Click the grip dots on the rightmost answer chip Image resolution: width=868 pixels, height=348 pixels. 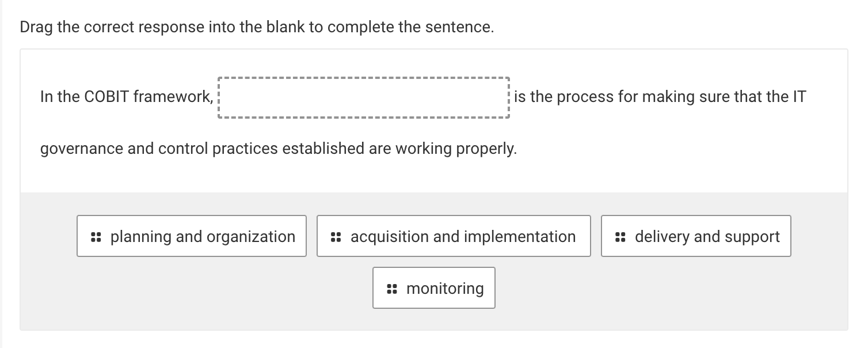click(620, 236)
